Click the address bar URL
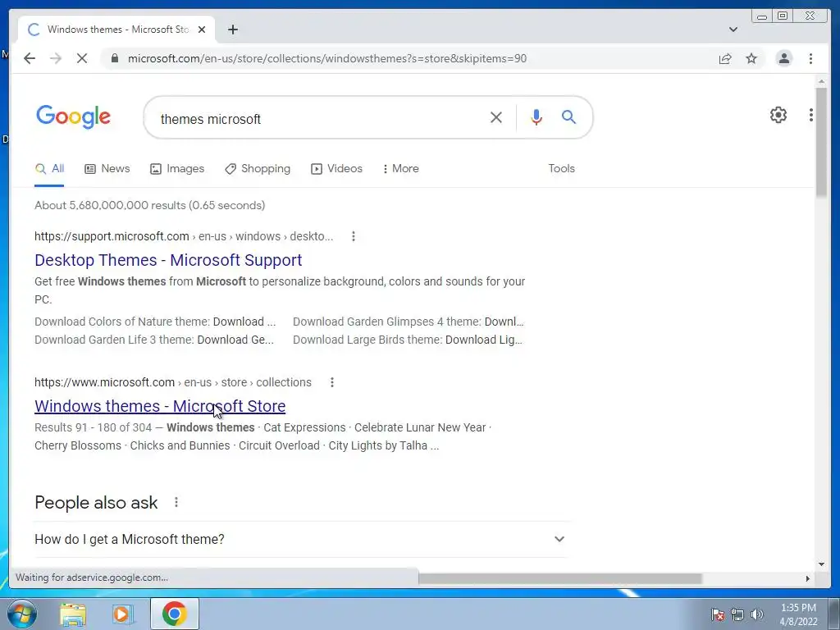 (326, 58)
